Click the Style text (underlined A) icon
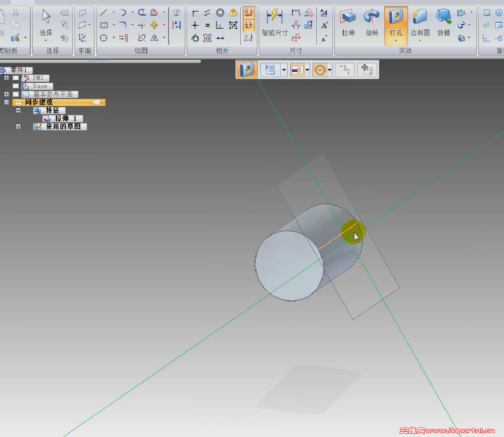The height and width of the screenshot is (437, 504). coord(324,13)
